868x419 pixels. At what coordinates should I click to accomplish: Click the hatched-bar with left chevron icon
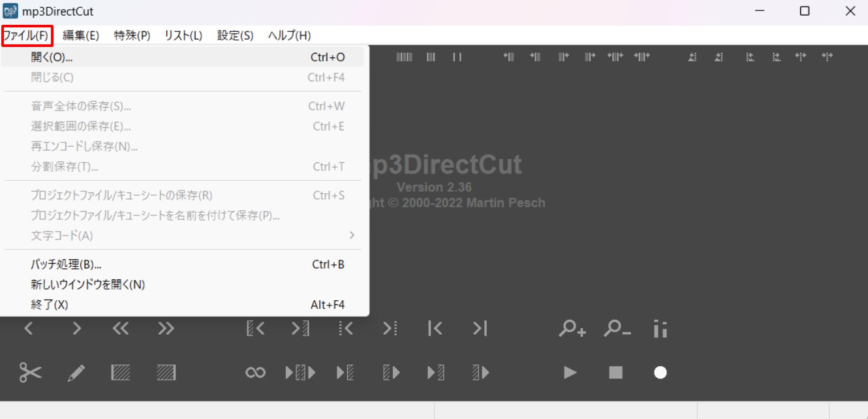click(x=255, y=328)
